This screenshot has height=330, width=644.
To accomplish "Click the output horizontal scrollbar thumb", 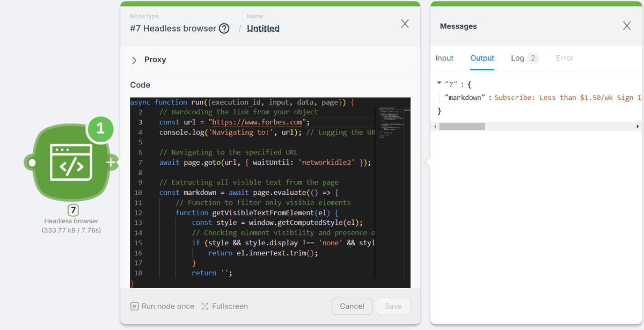I will (x=462, y=127).
